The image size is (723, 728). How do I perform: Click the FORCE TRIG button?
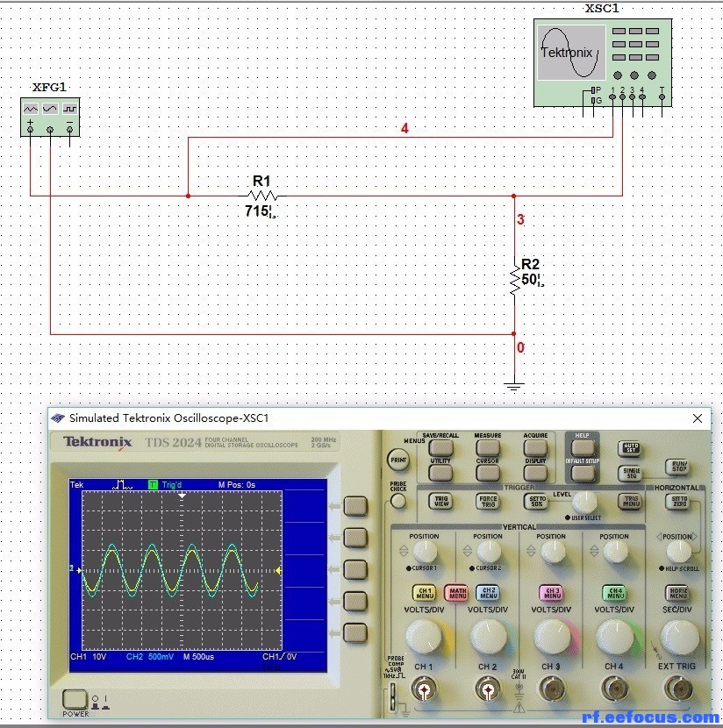point(488,501)
